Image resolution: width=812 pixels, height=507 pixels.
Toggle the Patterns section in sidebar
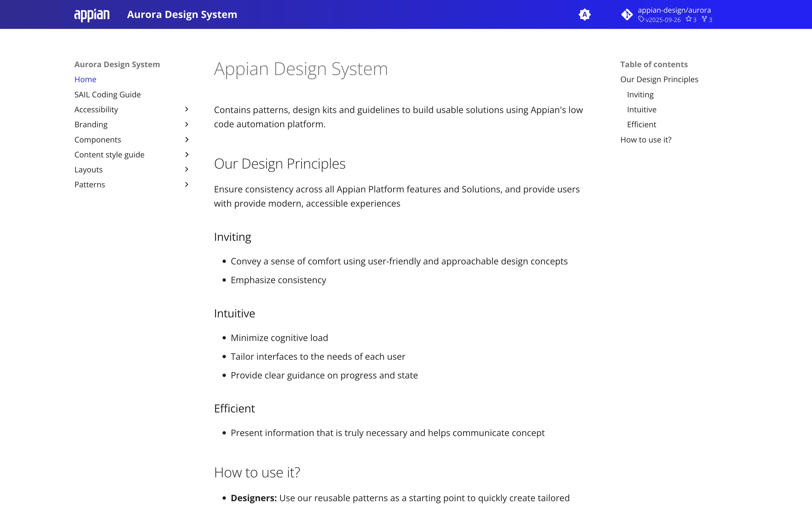tap(187, 185)
